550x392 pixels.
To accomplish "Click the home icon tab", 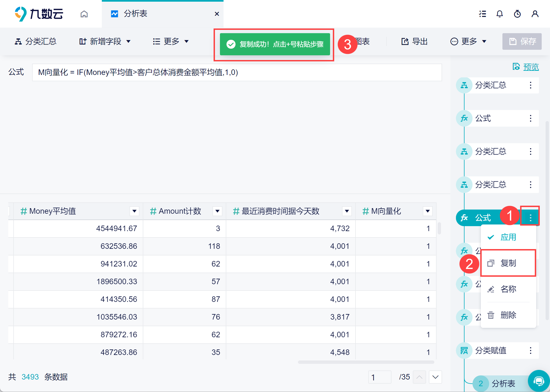I will point(84,14).
